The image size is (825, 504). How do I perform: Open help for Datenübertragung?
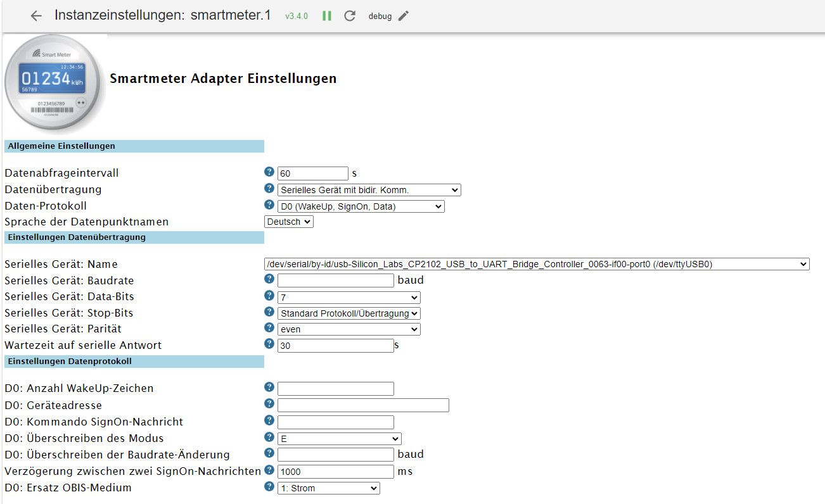click(269, 188)
